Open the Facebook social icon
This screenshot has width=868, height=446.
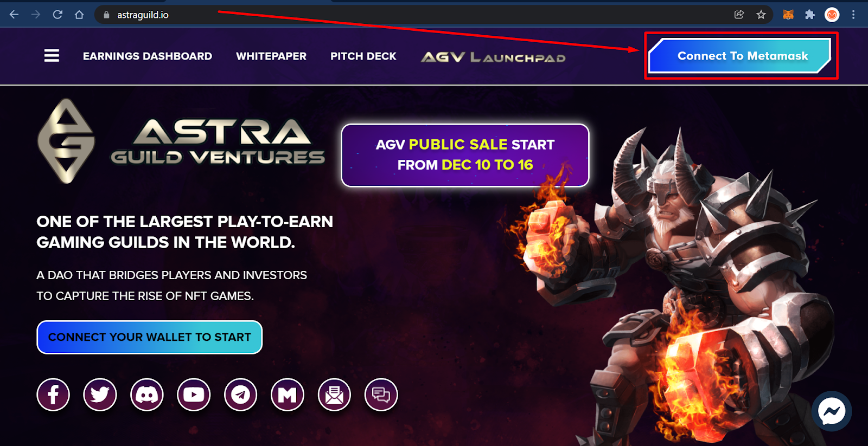(53, 395)
